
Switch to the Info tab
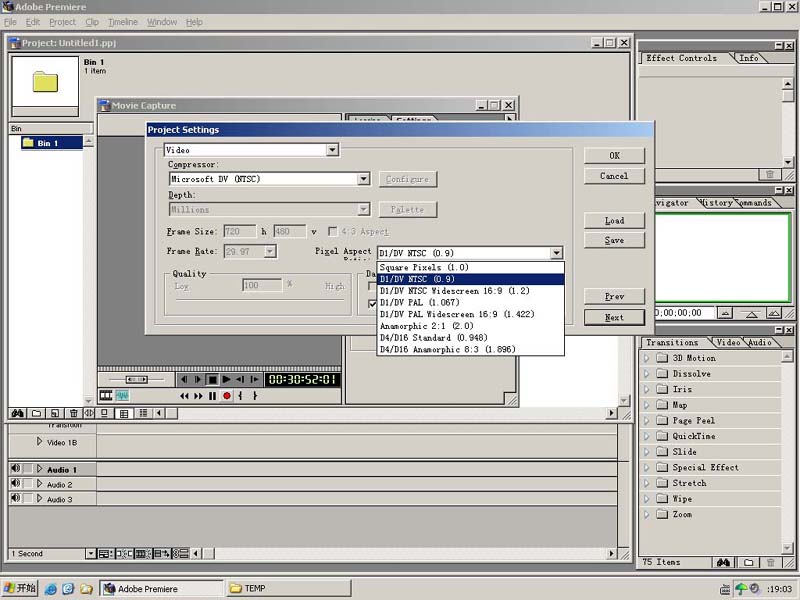coord(748,58)
